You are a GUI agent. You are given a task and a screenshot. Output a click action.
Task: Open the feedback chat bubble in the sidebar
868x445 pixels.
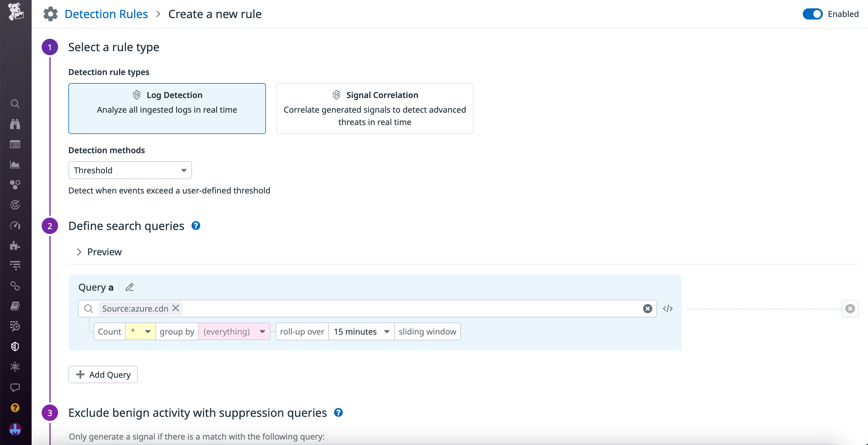click(x=15, y=388)
